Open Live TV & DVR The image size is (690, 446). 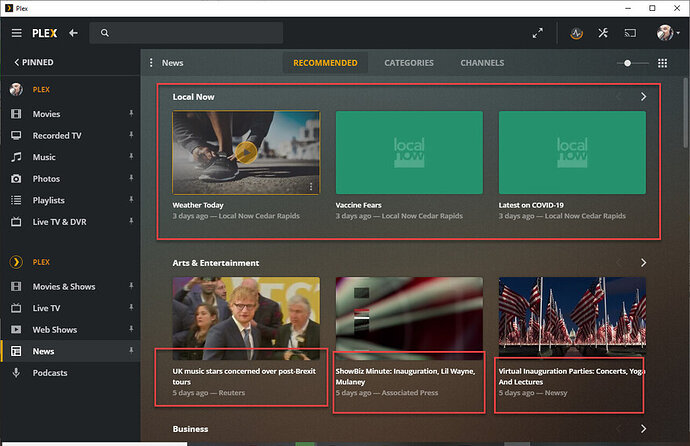point(59,222)
